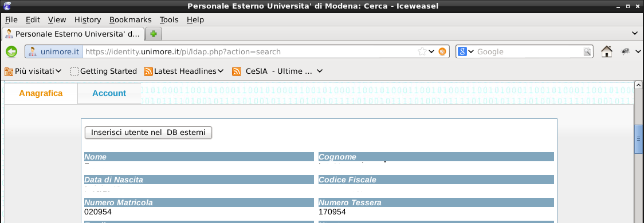
Task: Click inside the URL address field
Action: pyautogui.click(x=249, y=51)
